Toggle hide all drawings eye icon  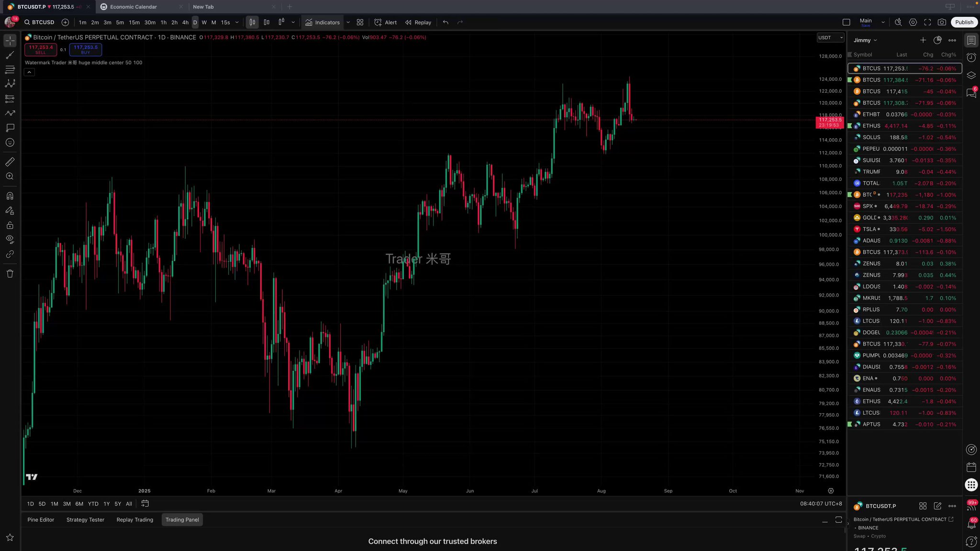pyautogui.click(x=10, y=240)
